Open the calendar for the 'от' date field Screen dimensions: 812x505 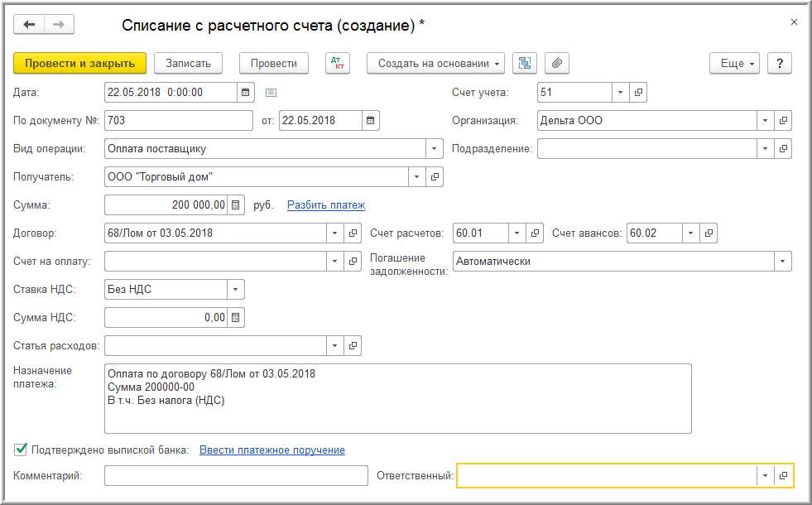(371, 120)
